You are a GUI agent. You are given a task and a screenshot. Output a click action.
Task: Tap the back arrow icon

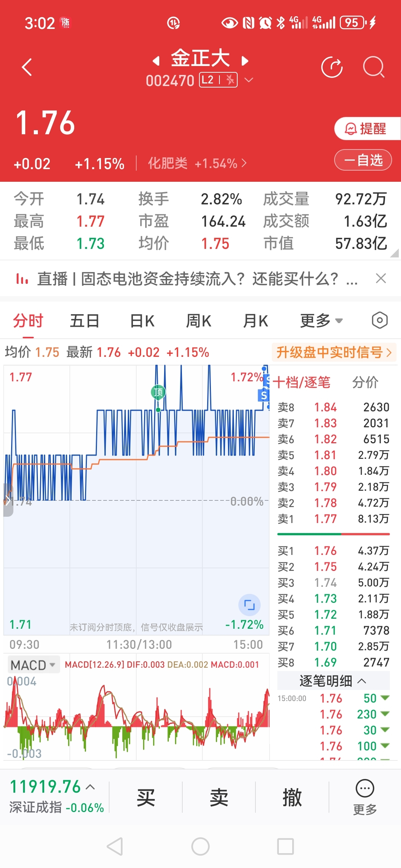coord(27,67)
